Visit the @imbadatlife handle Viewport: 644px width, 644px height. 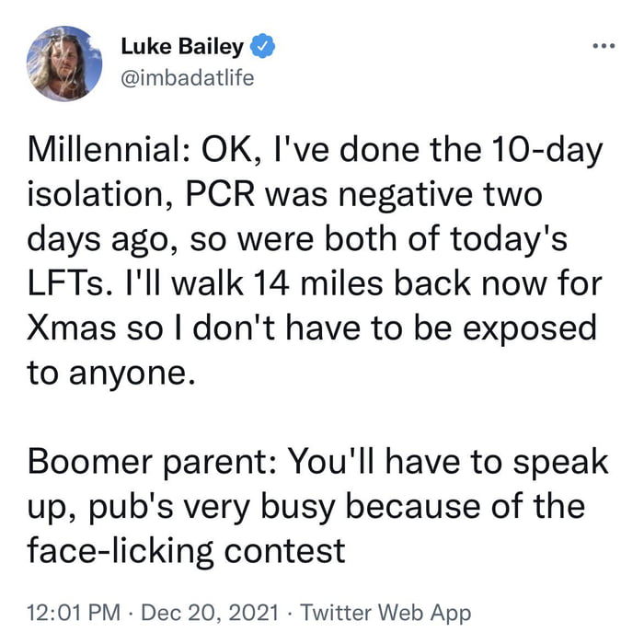[188, 77]
